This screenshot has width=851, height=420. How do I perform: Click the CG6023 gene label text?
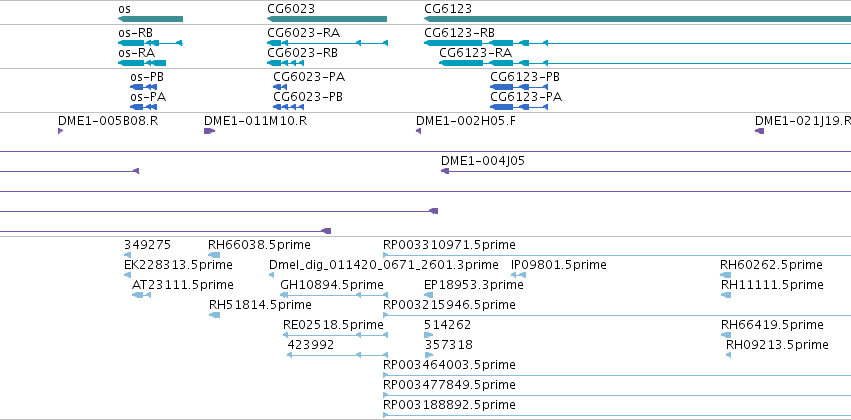point(291,9)
